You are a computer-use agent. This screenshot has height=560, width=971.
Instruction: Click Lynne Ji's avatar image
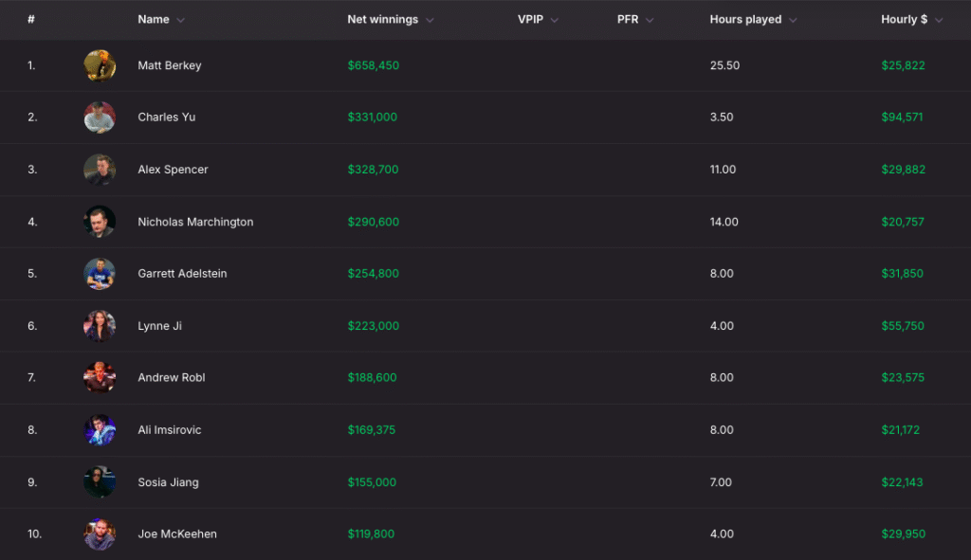100,326
